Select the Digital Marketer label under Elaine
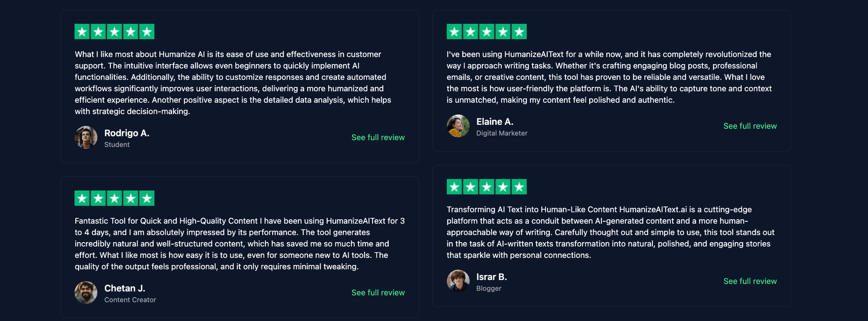Viewport: 868px width, 321px height. click(x=502, y=133)
